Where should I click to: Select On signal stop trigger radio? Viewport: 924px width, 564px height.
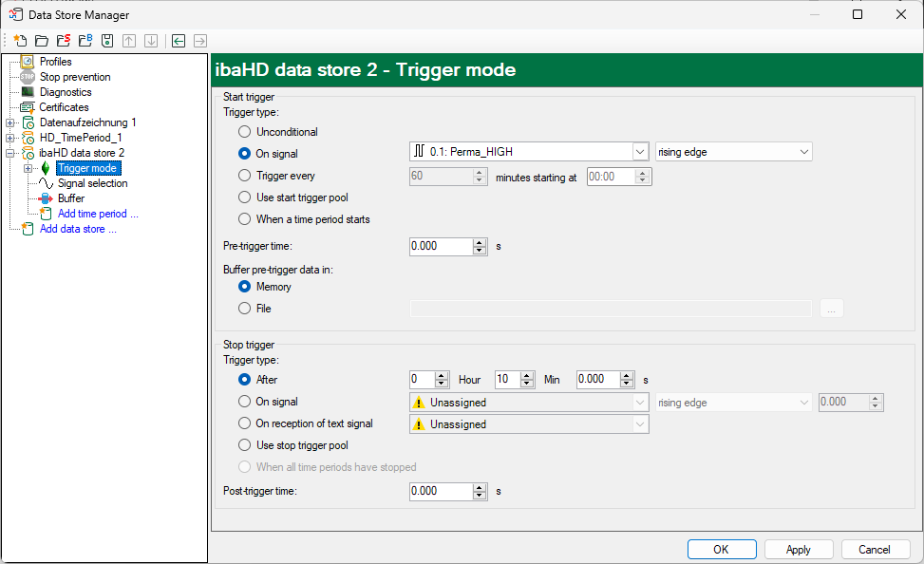[245, 402]
